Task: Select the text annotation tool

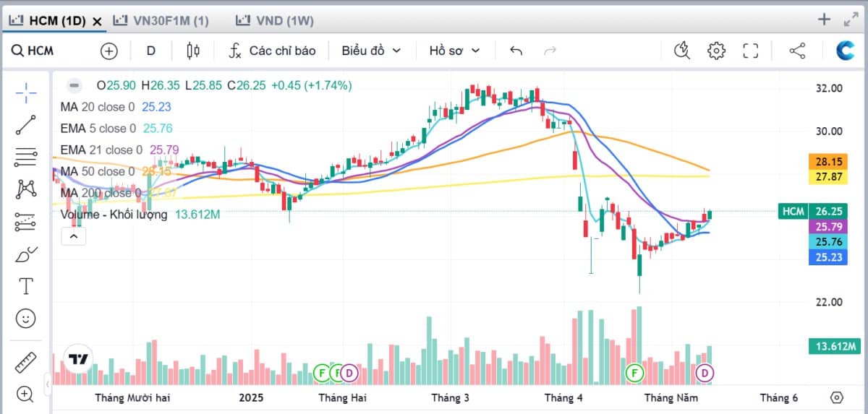Action: (26, 286)
